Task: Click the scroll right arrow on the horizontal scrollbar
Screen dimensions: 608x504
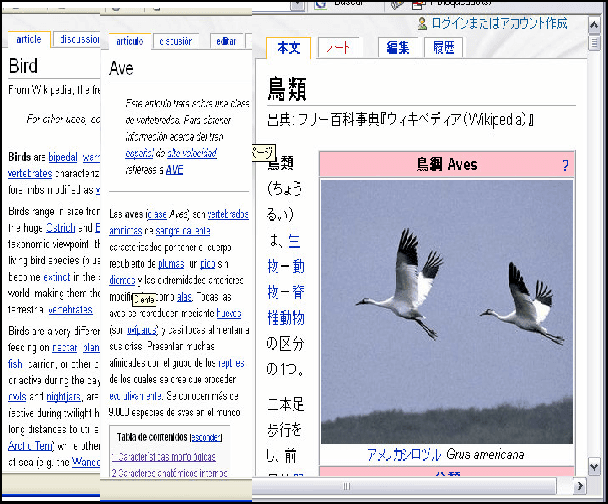Action: 580,486
